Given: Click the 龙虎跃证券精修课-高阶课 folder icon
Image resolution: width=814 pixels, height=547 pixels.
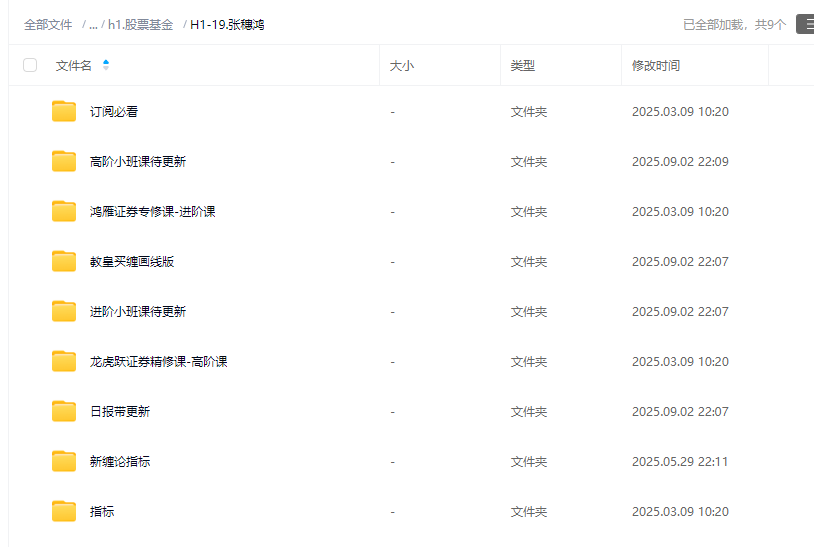Looking at the screenshot, I should [x=64, y=362].
